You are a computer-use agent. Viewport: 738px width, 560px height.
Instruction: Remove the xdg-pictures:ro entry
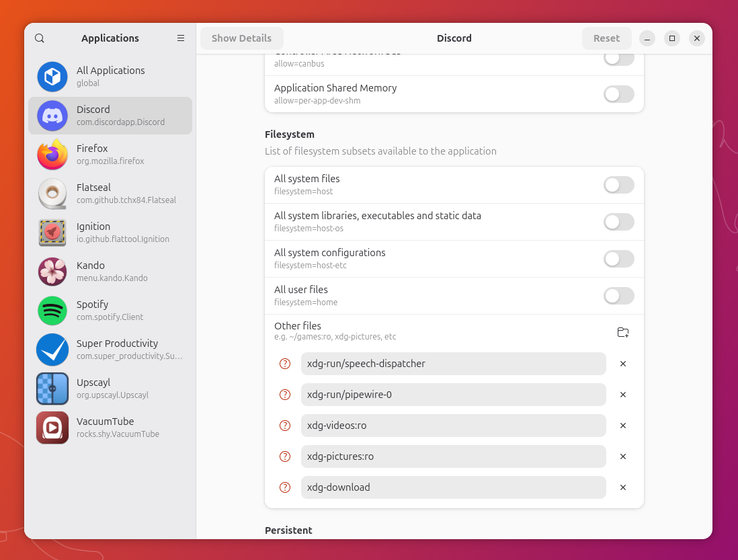pos(622,456)
